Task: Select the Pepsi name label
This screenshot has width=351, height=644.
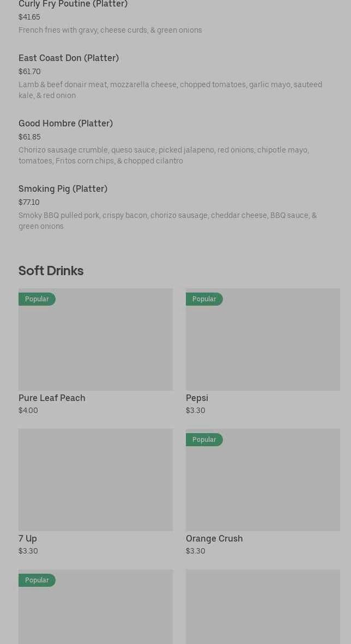Action: pyautogui.click(x=197, y=398)
